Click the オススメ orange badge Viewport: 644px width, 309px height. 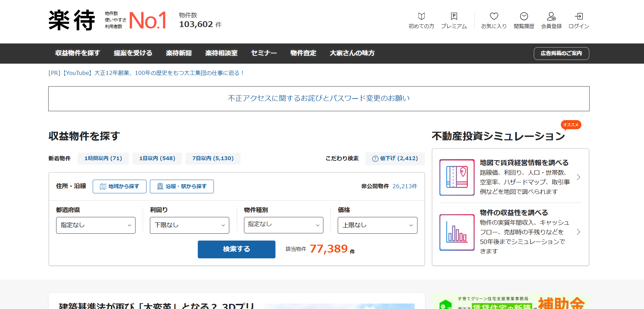(571, 125)
